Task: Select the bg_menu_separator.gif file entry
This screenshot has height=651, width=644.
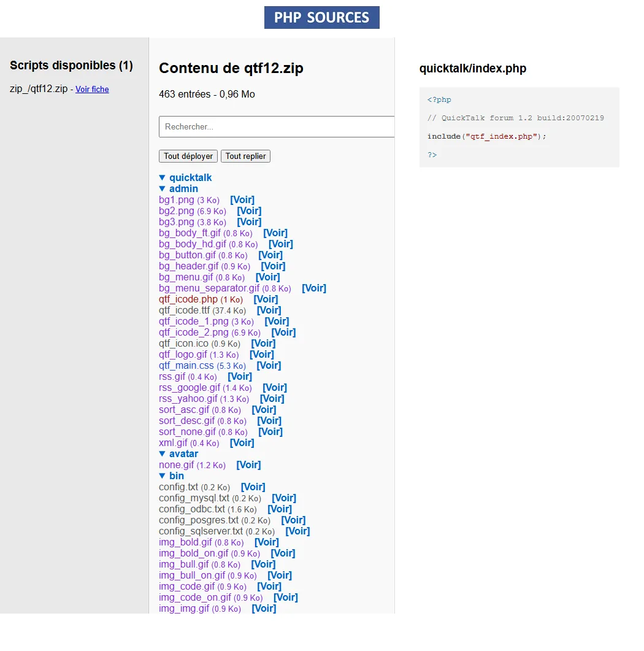Action: [x=209, y=288]
